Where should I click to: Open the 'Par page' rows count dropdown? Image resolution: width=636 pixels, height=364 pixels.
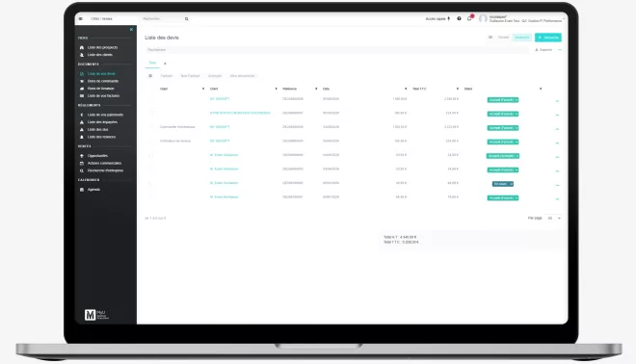[x=554, y=218]
